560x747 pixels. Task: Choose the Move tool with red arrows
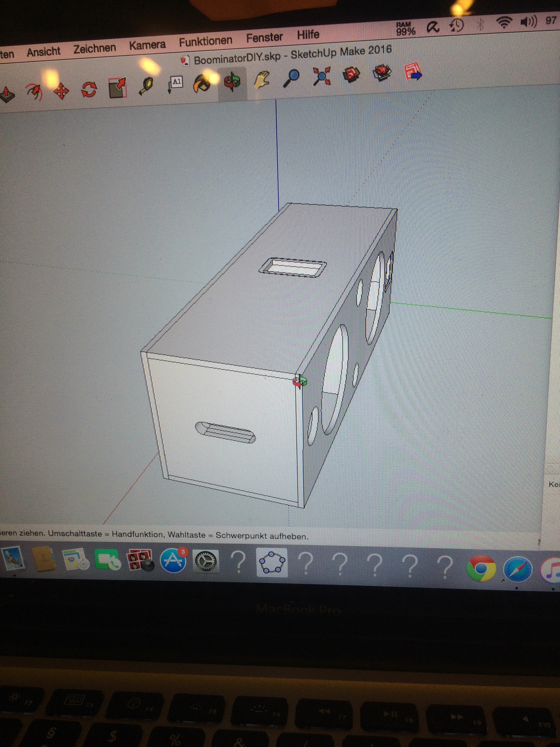point(61,92)
